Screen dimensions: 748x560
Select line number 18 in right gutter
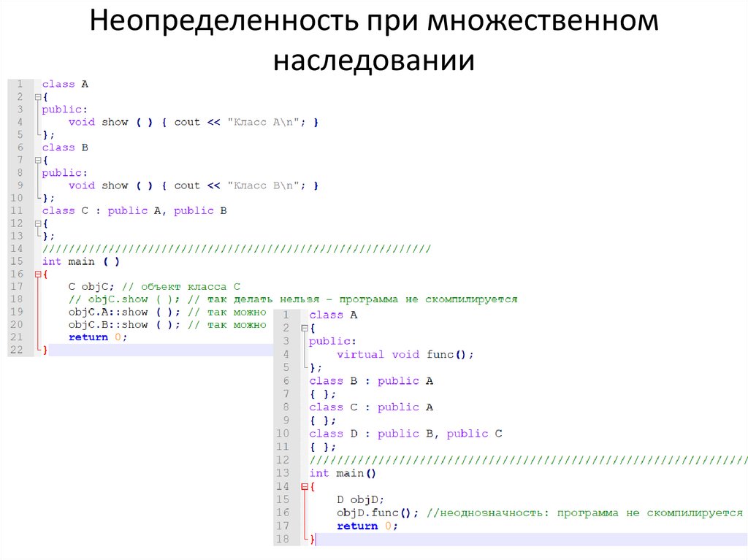point(284,538)
